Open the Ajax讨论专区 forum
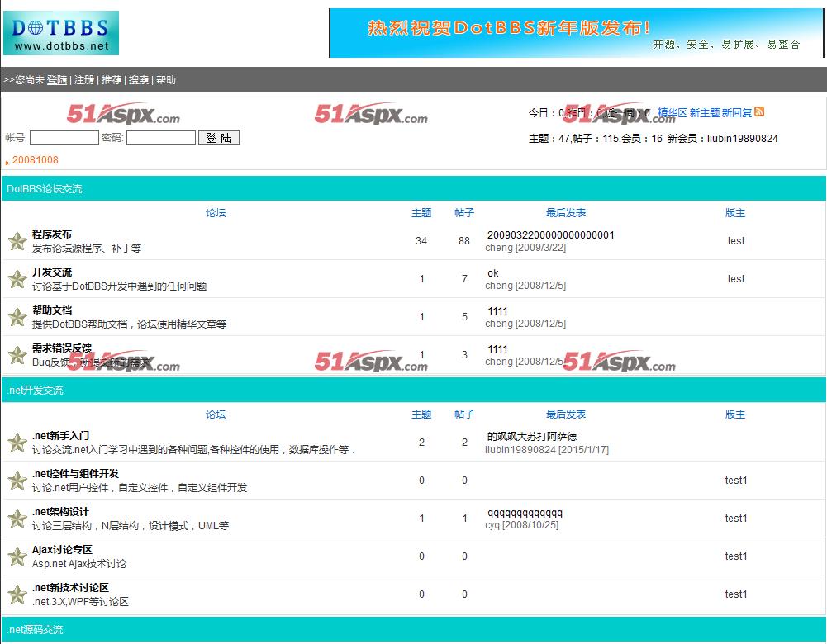Viewport: 827px width, 644px height. pos(62,549)
